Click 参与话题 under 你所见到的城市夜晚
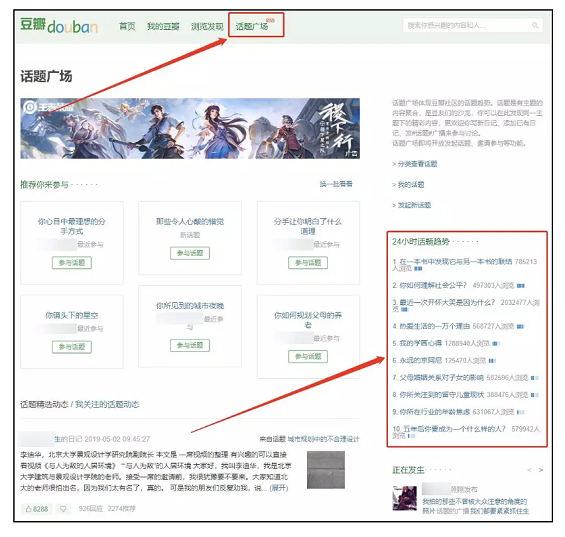Image resolution: width=565 pixels, height=537 pixels. tap(190, 345)
